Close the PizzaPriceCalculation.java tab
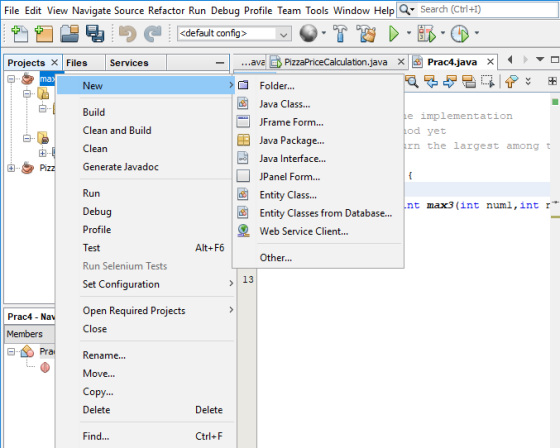The width and height of the screenshot is (560, 448). click(x=401, y=62)
